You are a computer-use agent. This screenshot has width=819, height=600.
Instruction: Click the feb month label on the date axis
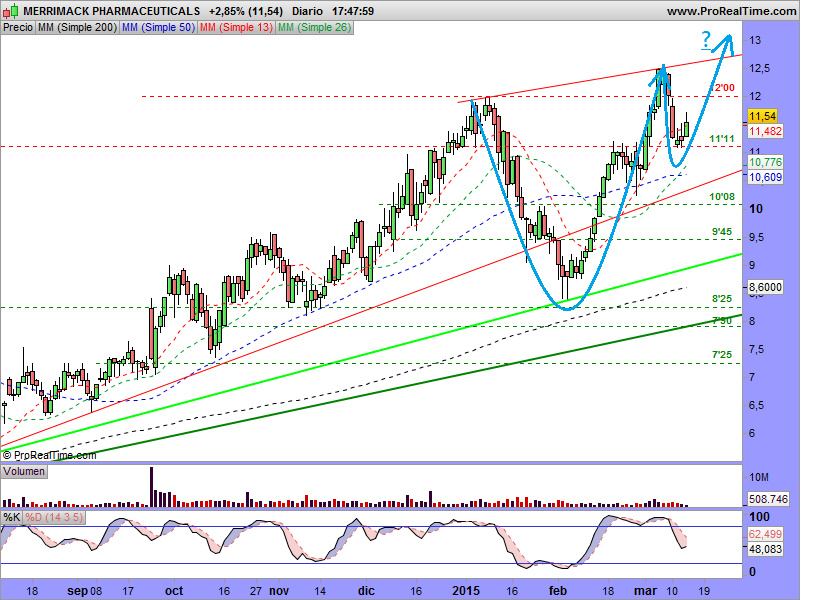pyautogui.click(x=558, y=591)
